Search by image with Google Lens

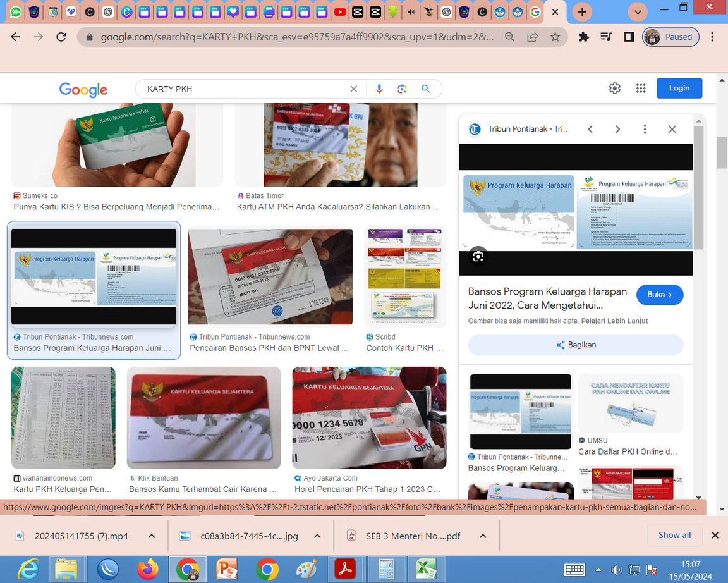tap(402, 89)
